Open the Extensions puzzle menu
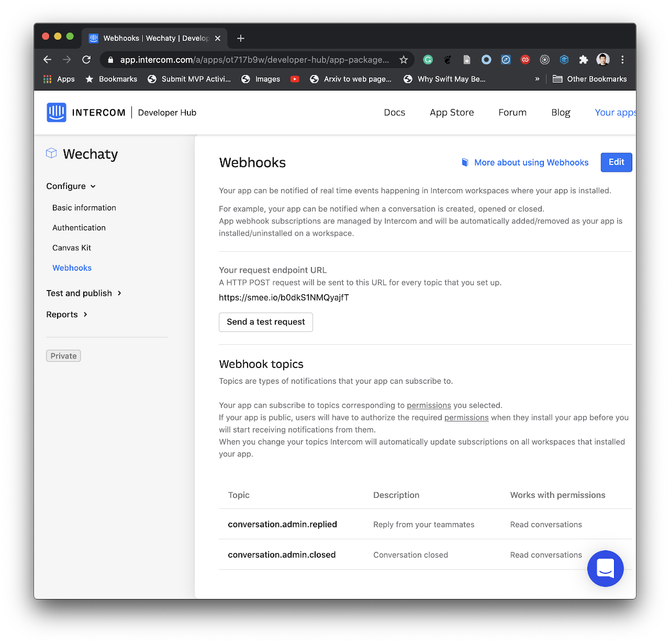Image resolution: width=670 pixels, height=644 pixels. (584, 60)
